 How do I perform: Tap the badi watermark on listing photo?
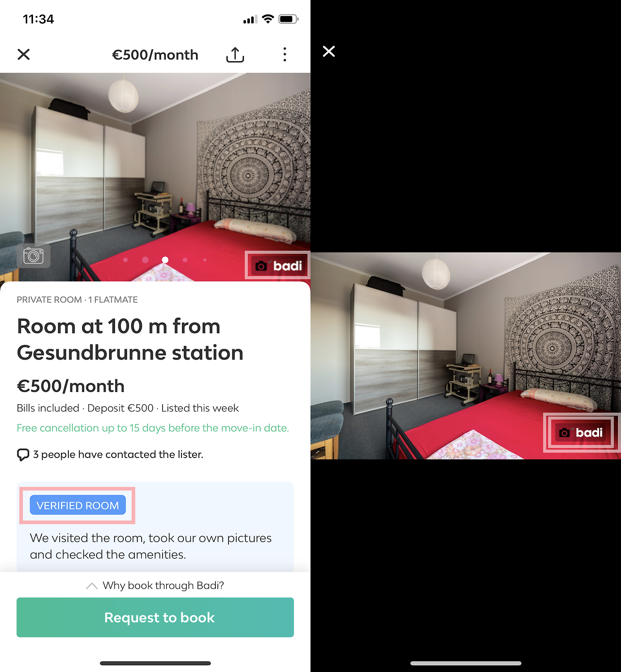click(x=278, y=265)
